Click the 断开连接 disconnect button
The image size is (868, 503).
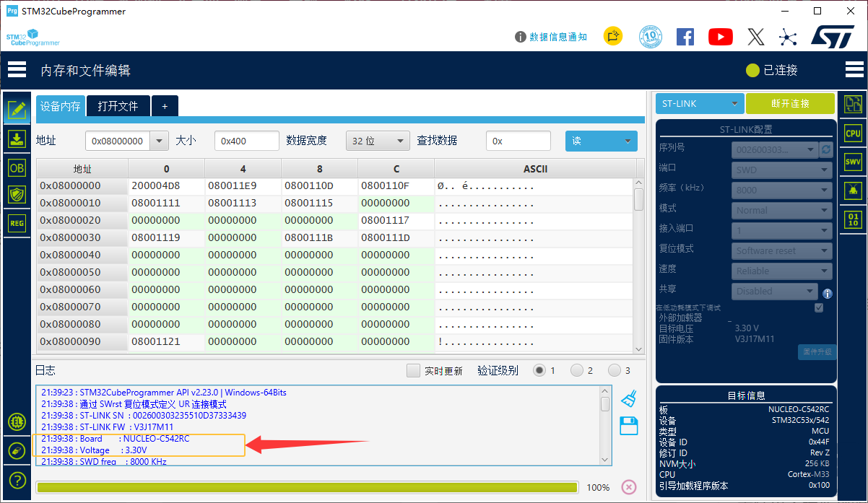(790, 104)
